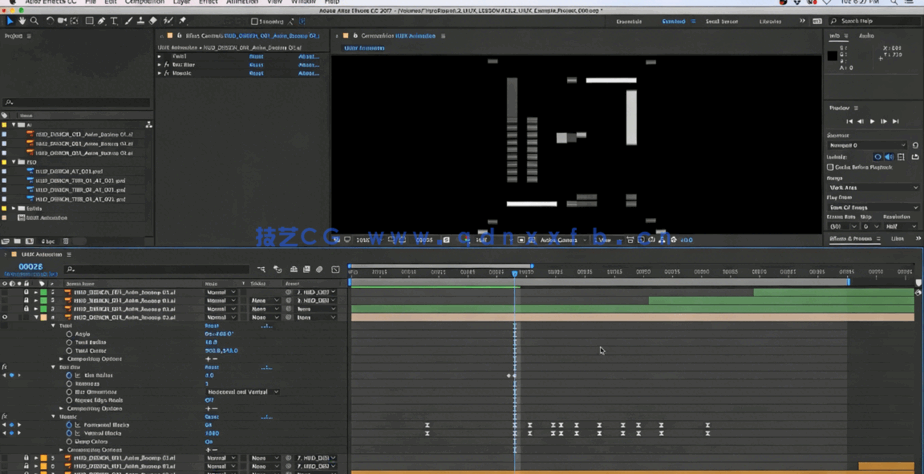This screenshot has width=924, height=474.
Task: Click the Search Help input field
Action: 877,21
